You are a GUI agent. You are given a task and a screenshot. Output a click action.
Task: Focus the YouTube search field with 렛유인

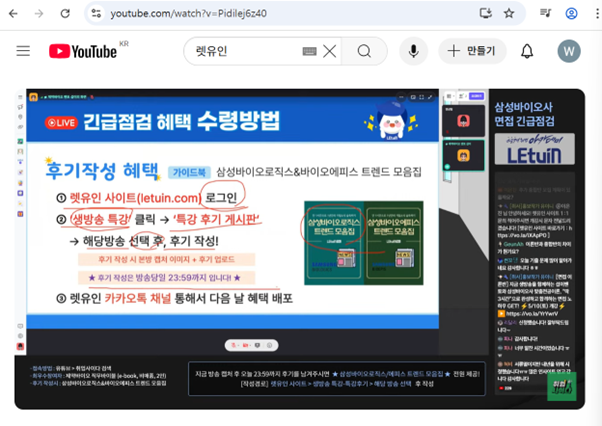tap(240, 52)
